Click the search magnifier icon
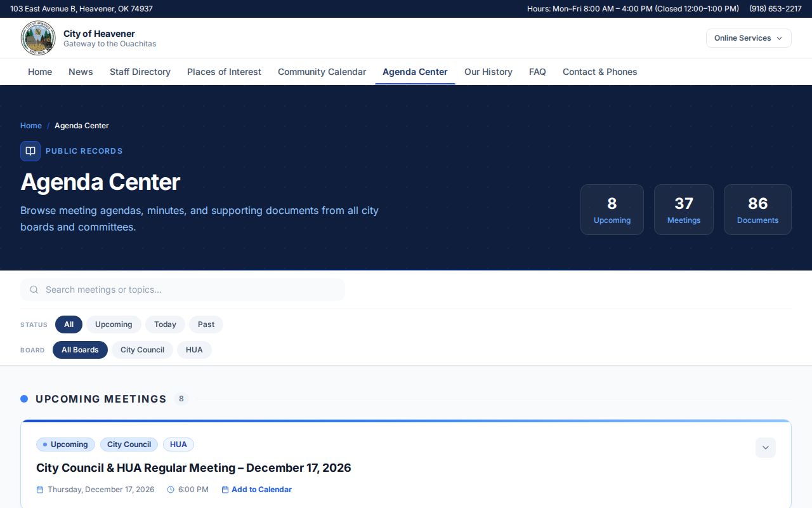This screenshot has height=508, width=812. pyautogui.click(x=34, y=290)
